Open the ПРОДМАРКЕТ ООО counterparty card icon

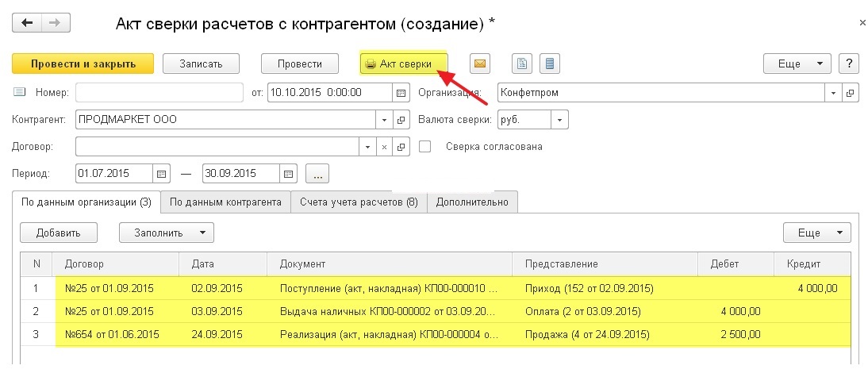(401, 120)
